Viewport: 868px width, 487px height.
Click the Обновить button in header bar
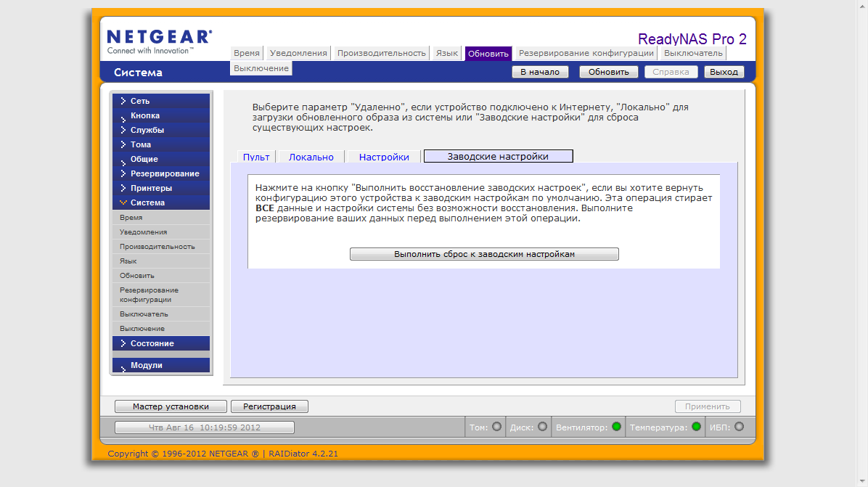608,72
